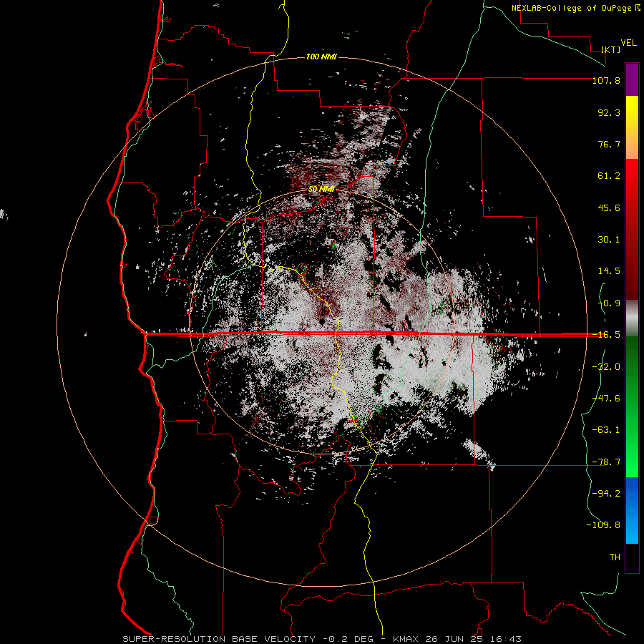
Task: Select the 107.8 legend value
Action: 606,80
